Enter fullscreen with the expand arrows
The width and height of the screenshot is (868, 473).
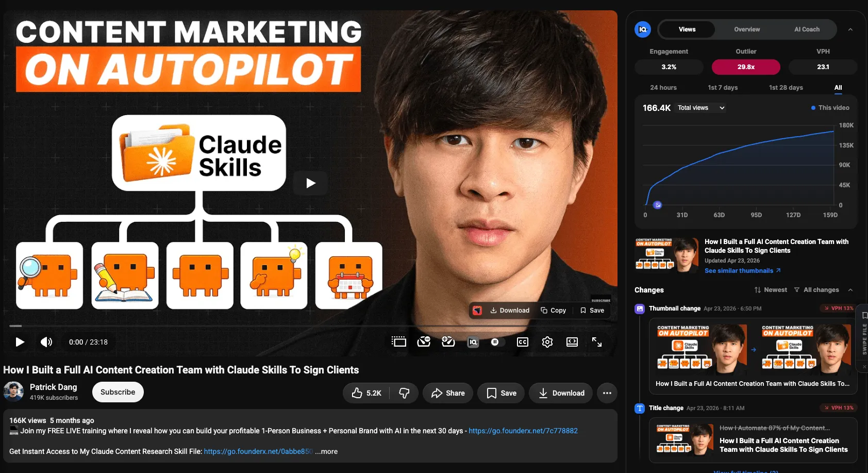(x=597, y=341)
